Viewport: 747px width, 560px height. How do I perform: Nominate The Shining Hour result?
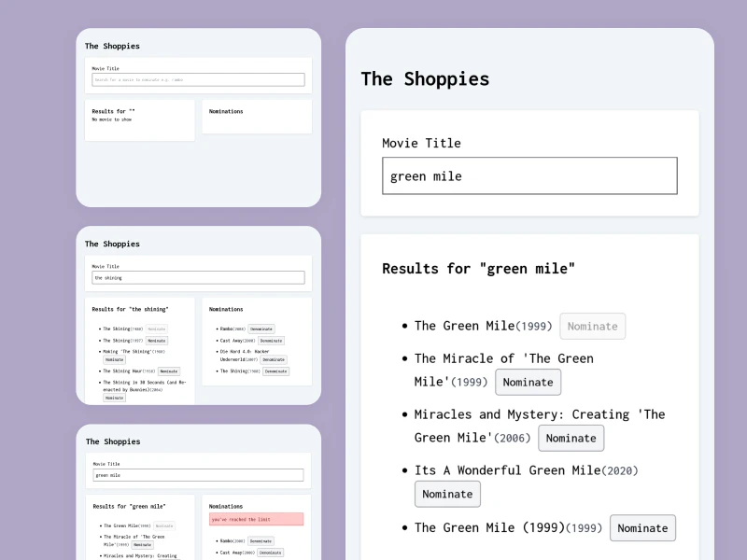coord(169,371)
